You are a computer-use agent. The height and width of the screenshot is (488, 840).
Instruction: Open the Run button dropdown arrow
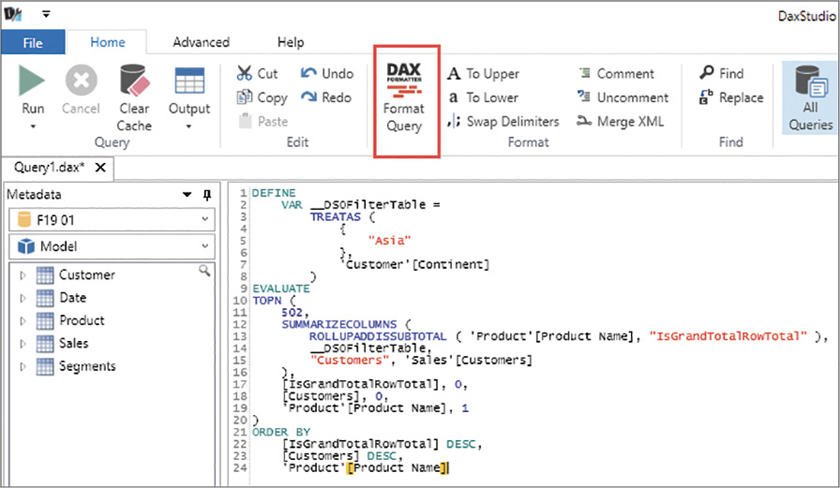pyautogui.click(x=33, y=126)
